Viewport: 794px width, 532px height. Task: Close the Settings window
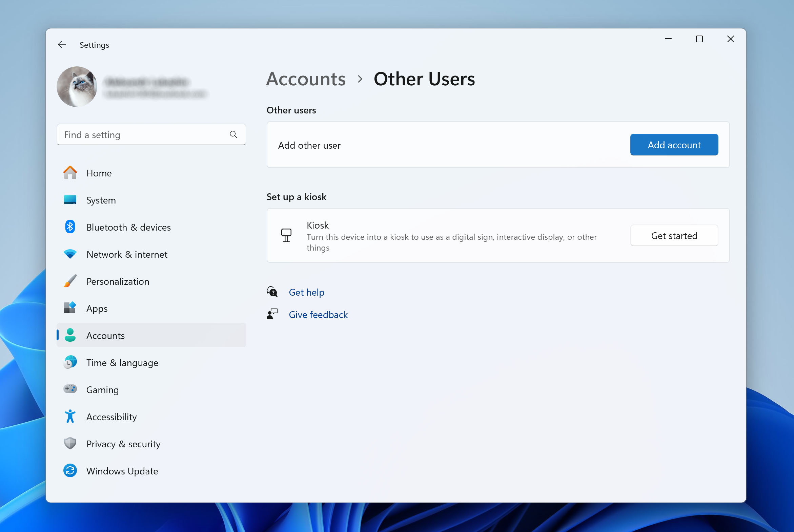[x=731, y=39]
